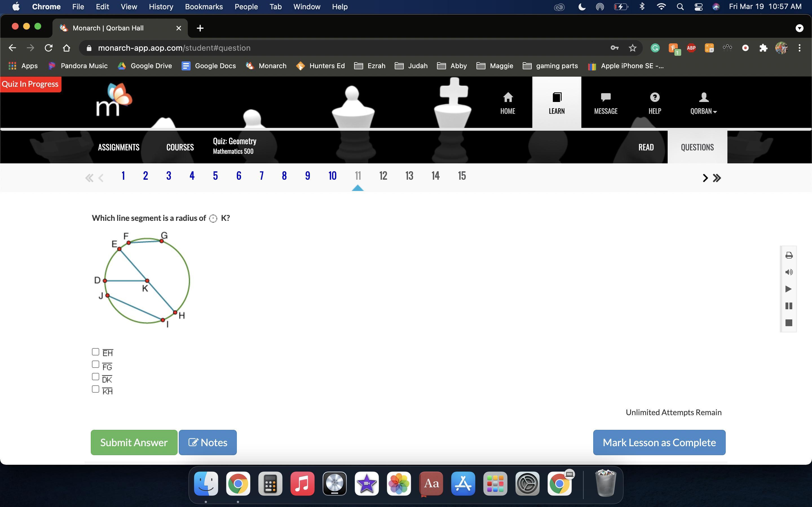
Task: Stop the audio reading
Action: tap(789, 323)
